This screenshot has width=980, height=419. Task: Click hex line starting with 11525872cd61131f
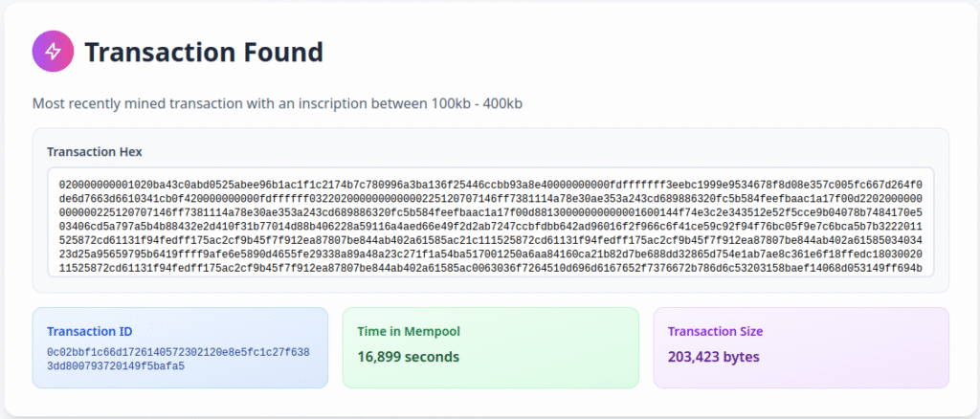click(490, 268)
